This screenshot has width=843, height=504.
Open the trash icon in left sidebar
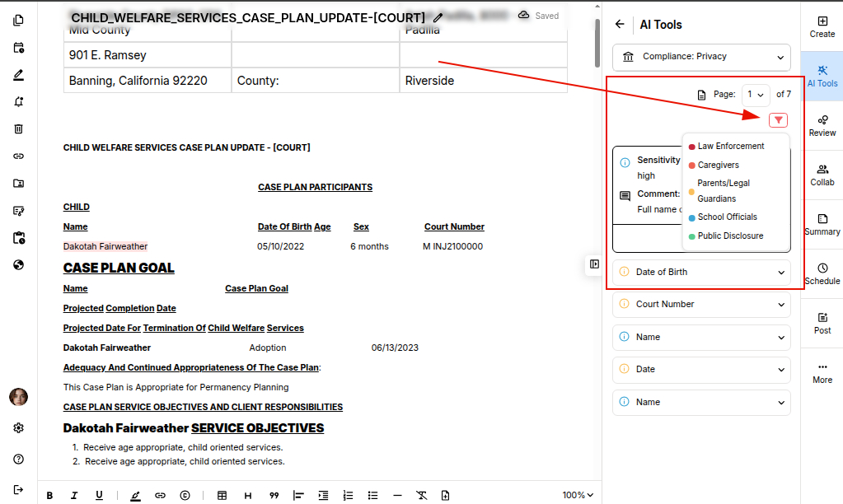18,128
